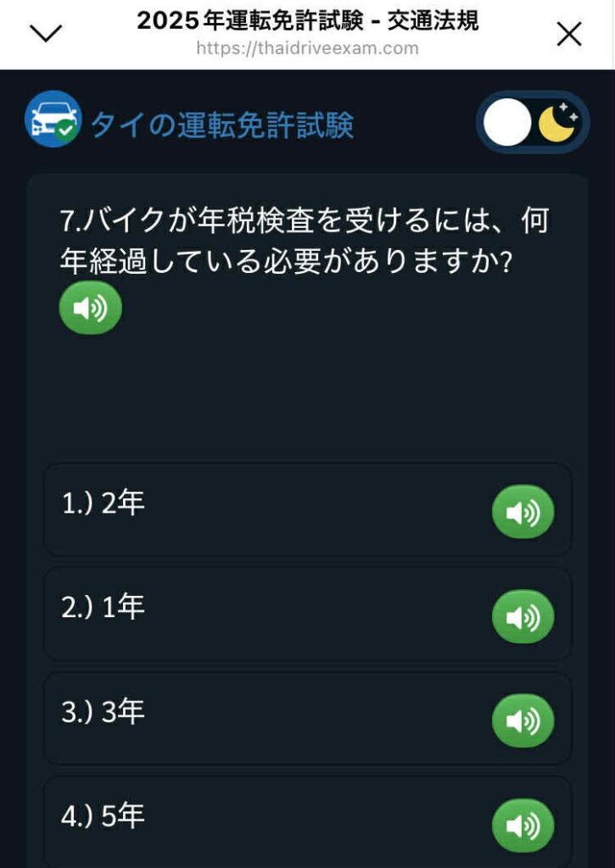The image size is (615, 868).
Task: Play audio for question 7
Action: 90,307
